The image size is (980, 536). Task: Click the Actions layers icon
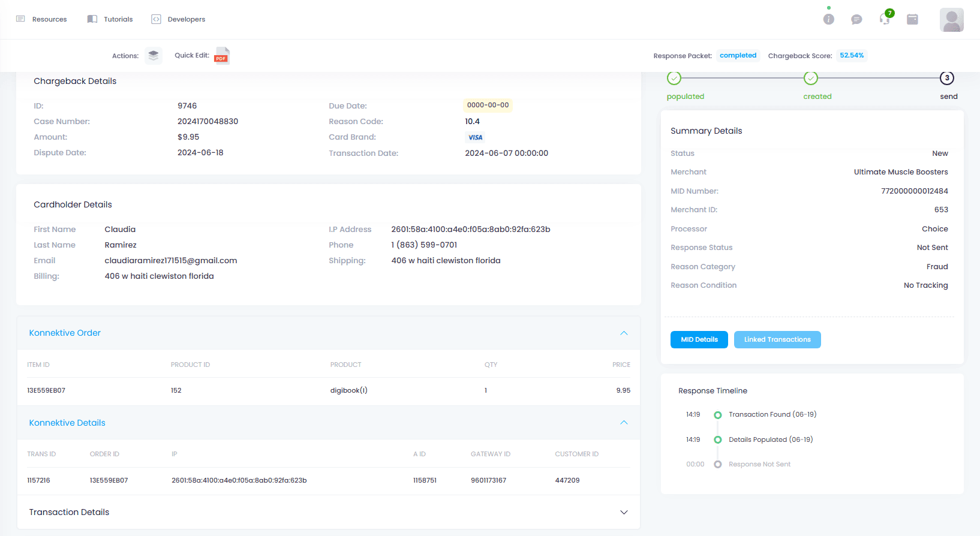[x=154, y=55]
